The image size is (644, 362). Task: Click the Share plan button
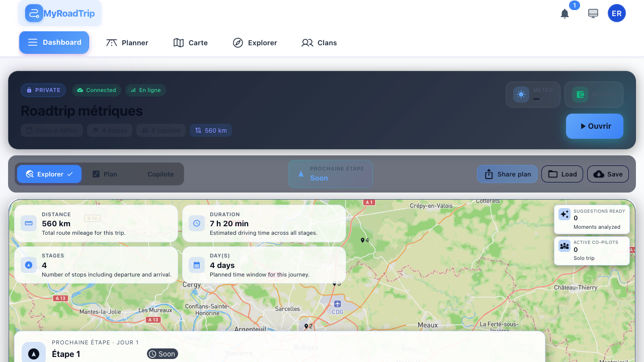(507, 174)
